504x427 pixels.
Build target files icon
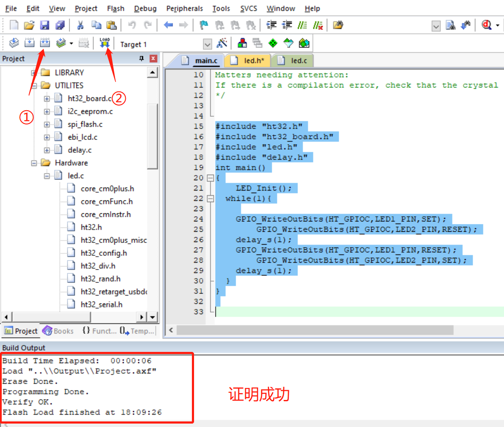coord(29,43)
